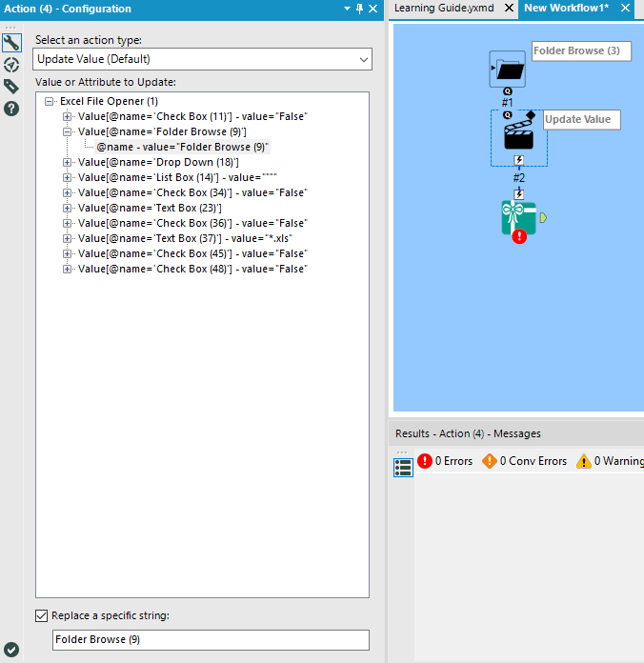The height and width of the screenshot is (663, 644).
Task: Click the macro tool green output anchor
Action: [x=543, y=218]
